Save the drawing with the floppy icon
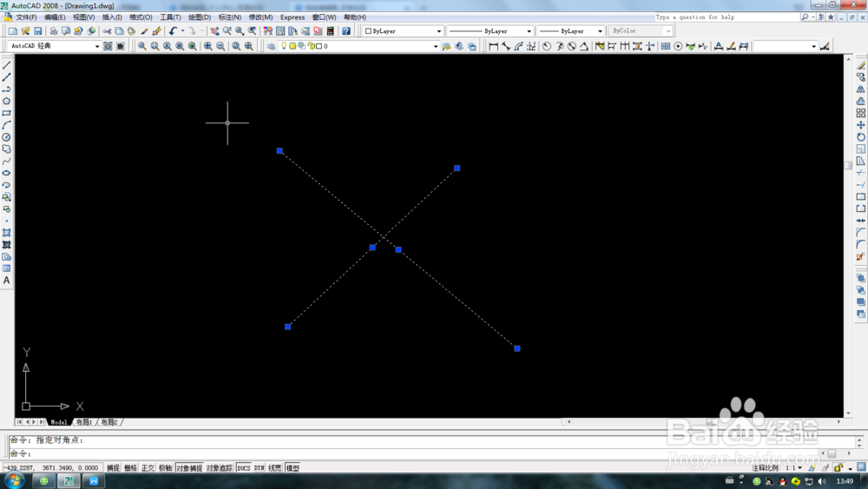The height and width of the screenshot is (489, 868). tap(38, 31)
